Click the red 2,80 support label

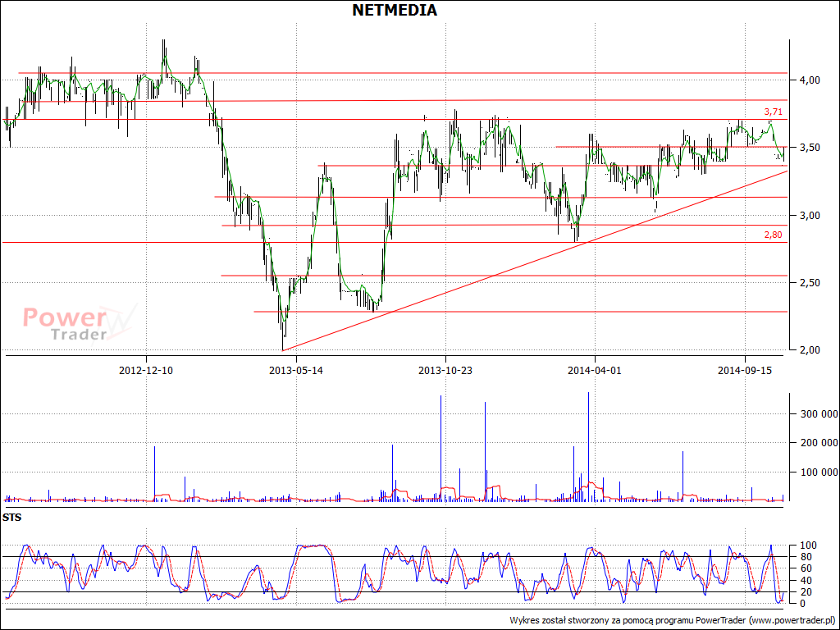773,235
